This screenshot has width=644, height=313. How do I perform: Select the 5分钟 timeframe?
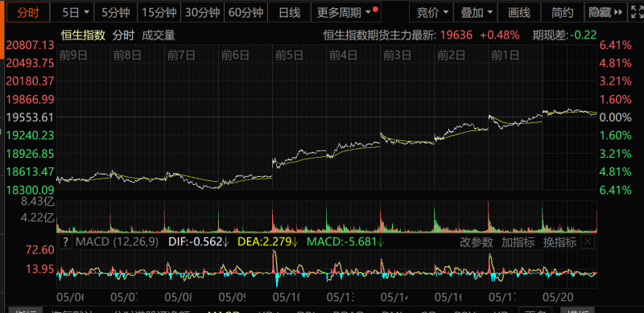point(116,13)
